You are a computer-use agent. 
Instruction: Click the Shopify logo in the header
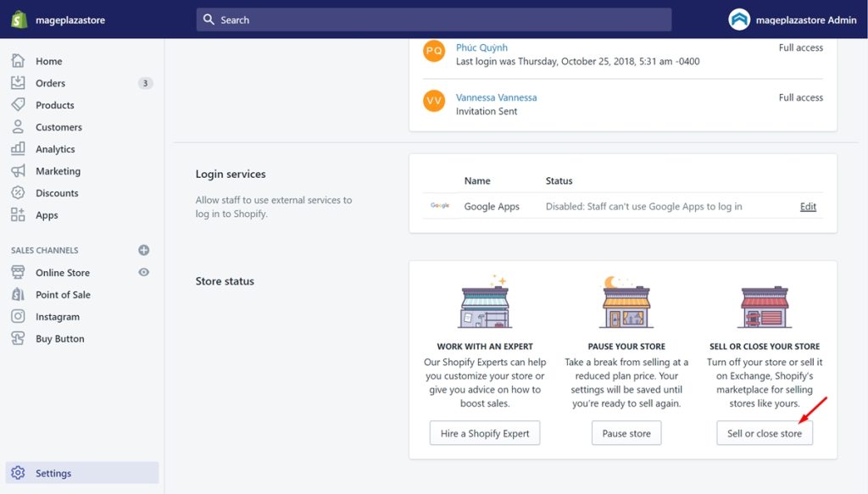tap(19, 19)
